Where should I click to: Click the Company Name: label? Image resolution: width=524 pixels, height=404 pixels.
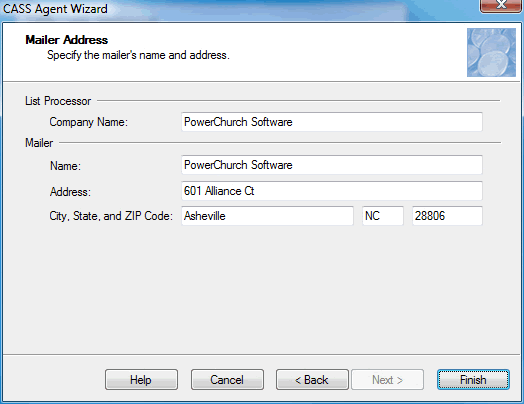point(89,122)
